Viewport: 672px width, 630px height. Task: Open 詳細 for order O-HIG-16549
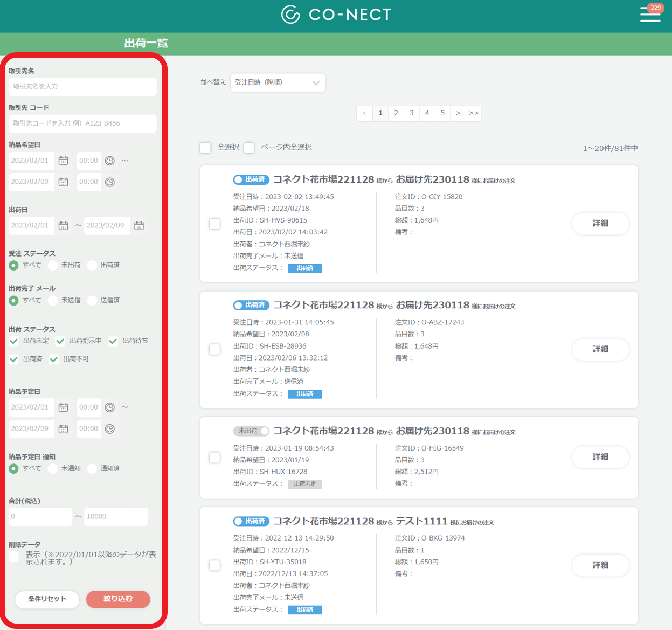[600, 457]
